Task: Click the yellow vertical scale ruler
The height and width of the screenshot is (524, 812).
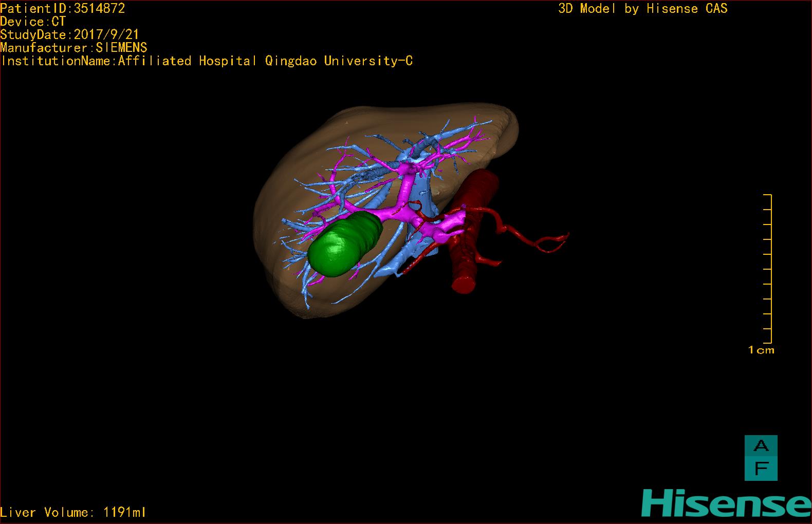Action: coord(768,269)
